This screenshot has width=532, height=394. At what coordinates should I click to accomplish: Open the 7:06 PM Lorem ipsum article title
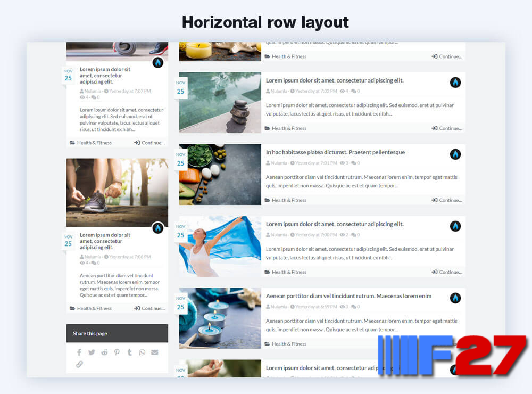(x=105, y=241)
